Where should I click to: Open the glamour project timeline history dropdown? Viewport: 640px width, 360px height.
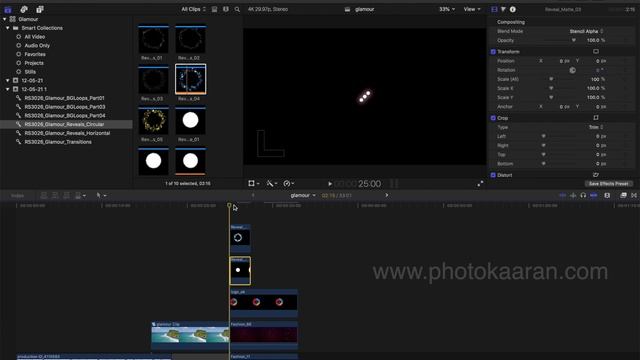pyautogui.click(x=303, y=196)
